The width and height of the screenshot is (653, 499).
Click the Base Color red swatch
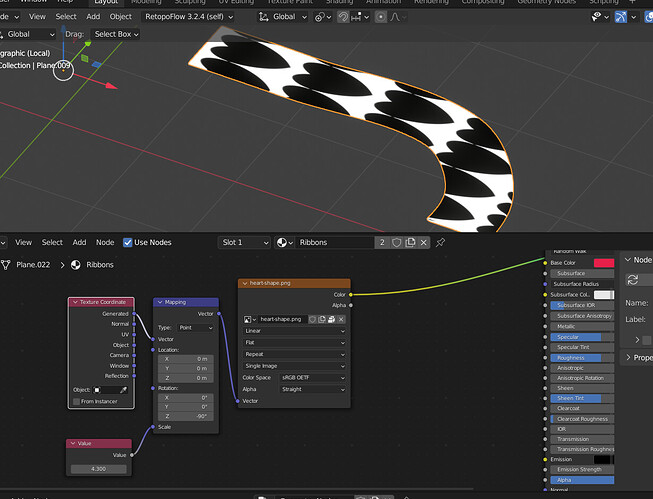(604, 263)
